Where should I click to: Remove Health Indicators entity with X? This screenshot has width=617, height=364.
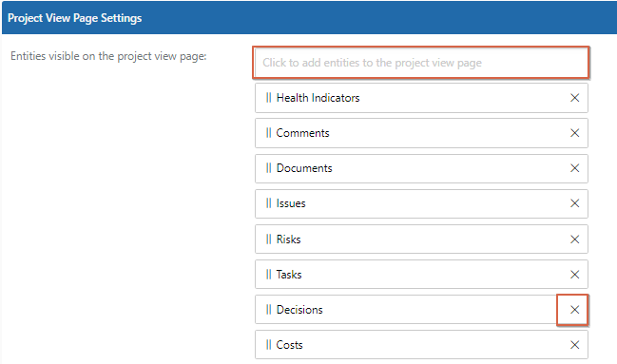[574, 98]
